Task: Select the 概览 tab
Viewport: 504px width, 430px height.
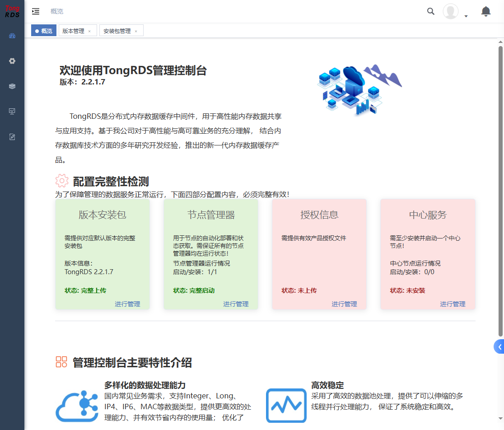Action: pyautogui.click(x=44, y=31)
